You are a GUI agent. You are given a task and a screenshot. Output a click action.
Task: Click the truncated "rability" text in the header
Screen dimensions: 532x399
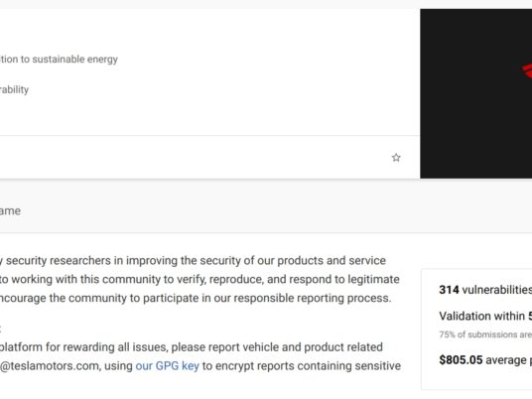click(14, 89)
